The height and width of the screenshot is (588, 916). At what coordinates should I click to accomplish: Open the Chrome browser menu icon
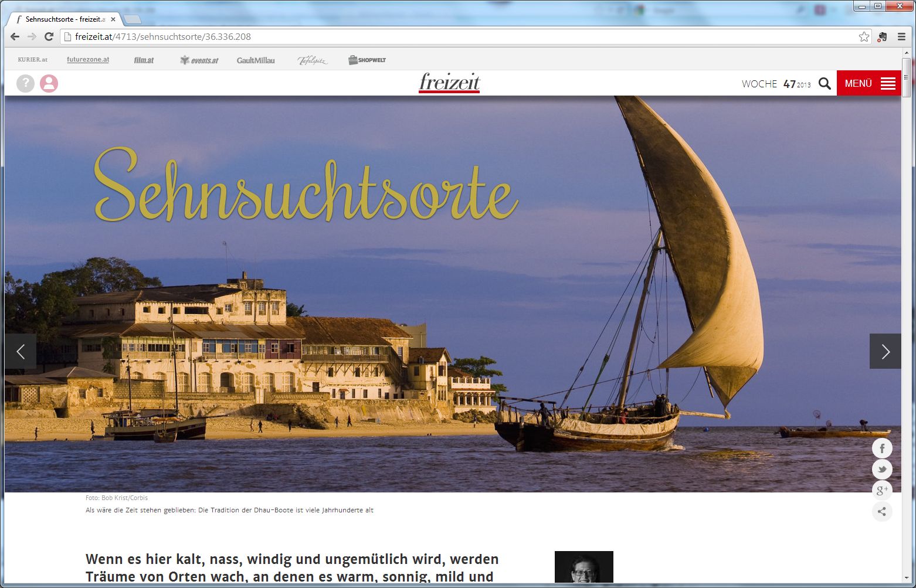[x=902, y=37]
